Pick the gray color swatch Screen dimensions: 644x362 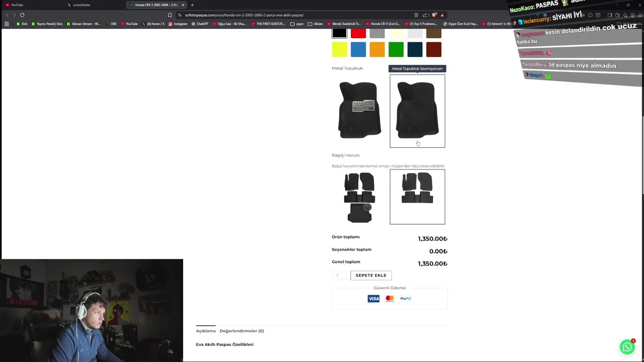pos(377,33)
